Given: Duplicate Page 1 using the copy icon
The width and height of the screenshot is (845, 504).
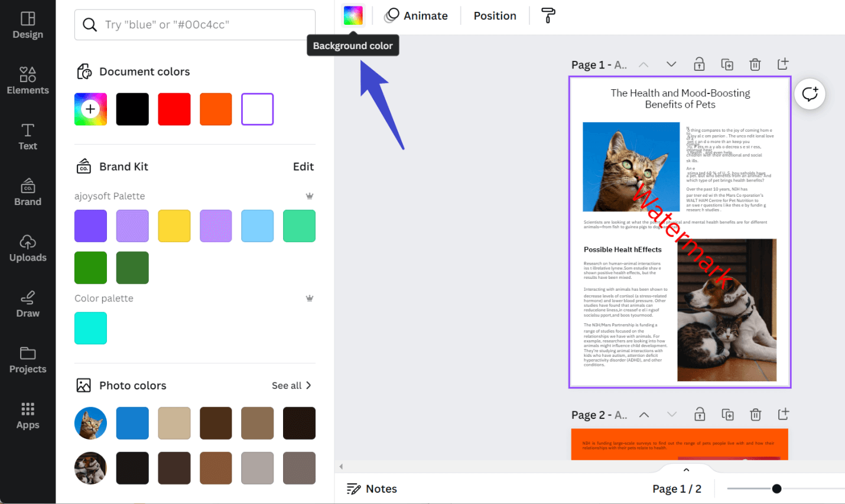Looking at the screenshot, I should (x=727, y=64).
